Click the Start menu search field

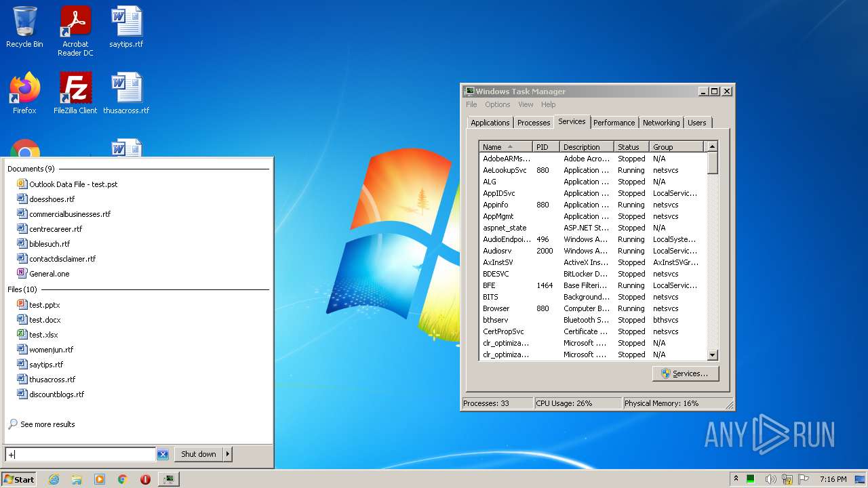pyautogui.click(x=81, y=454)
